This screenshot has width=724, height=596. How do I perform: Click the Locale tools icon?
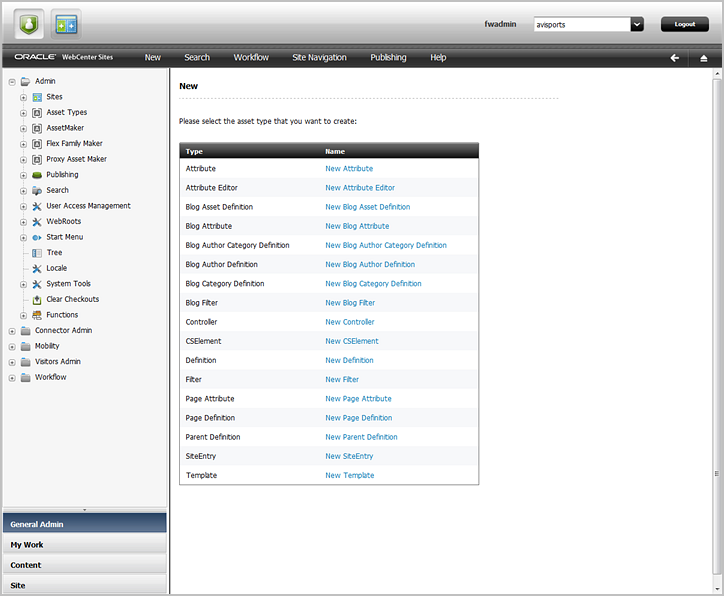pyautogui.click(x=37, y=269)
